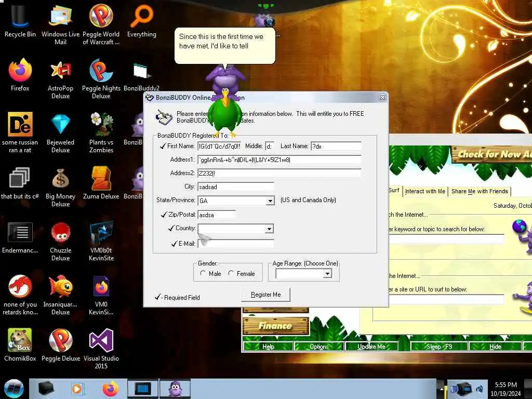Click the Middle initial input field
The image size is (532, 399).
click(x=270, y=146)
